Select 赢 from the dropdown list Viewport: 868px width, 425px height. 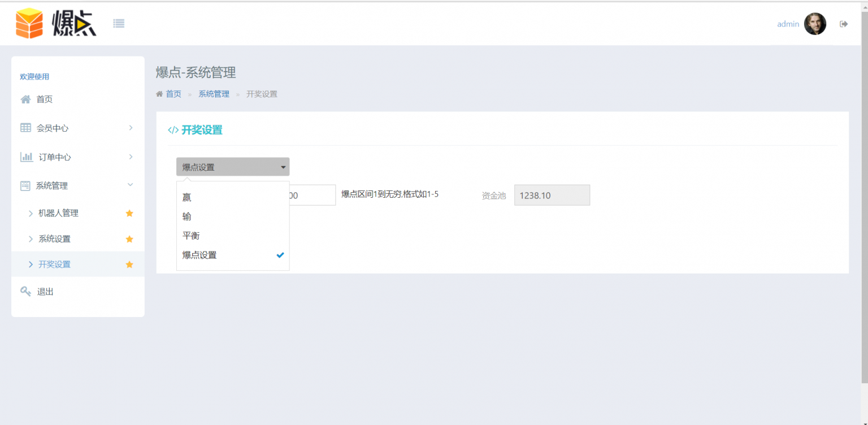(187, 198)
